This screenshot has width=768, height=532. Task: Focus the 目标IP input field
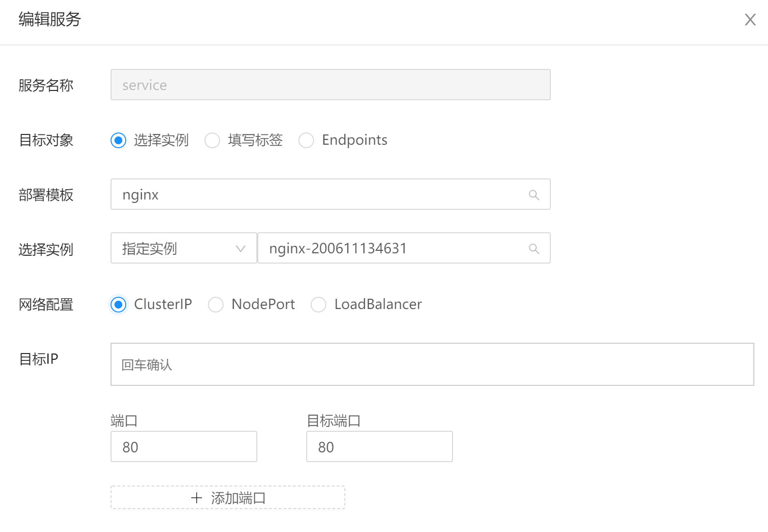[432, 365]
